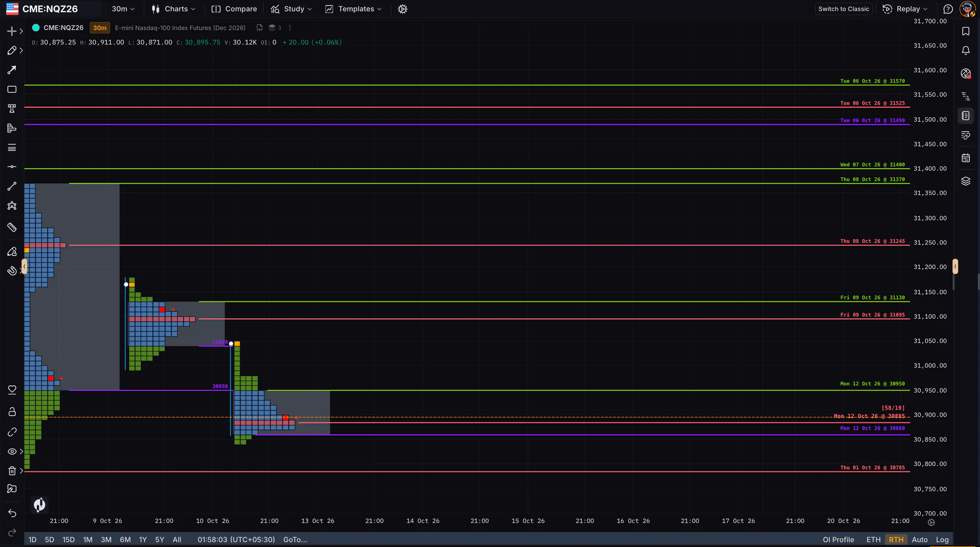Viewport: 980px width, 547px height.
Task: Delete drawings with the trash icon
Action: click(x=12, y=470)
